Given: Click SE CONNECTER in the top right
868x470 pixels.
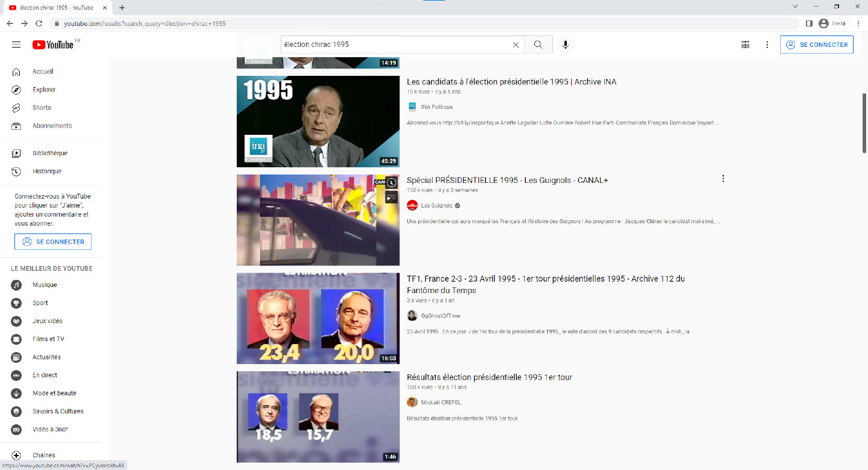Looking at the screenshot, I should pyautogui.click(x=816, y=45).
